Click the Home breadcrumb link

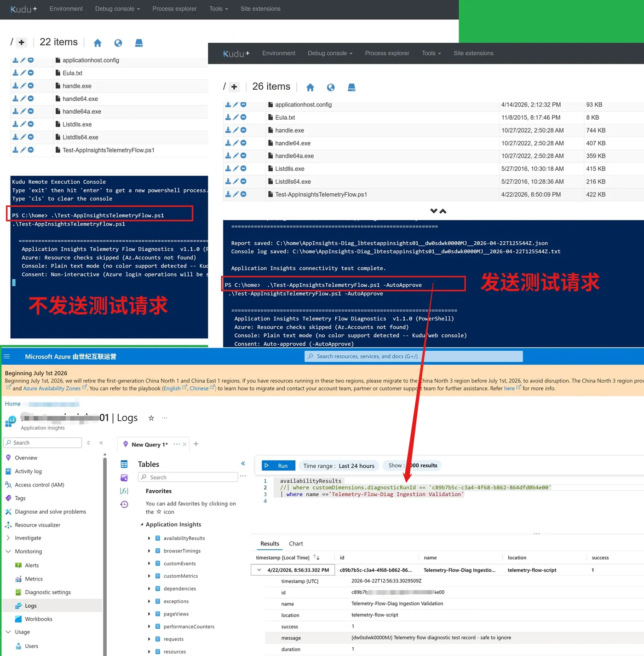[13, 404]
